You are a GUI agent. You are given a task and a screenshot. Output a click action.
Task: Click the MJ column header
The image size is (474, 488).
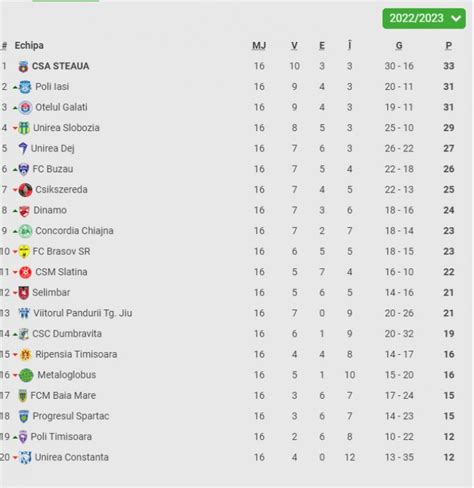pyautogui.click(x=259, y=46)
